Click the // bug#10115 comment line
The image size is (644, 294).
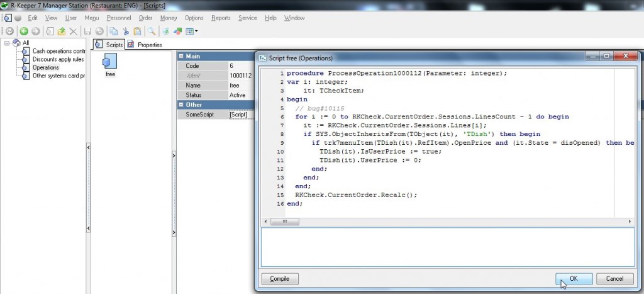pos(319,108)
